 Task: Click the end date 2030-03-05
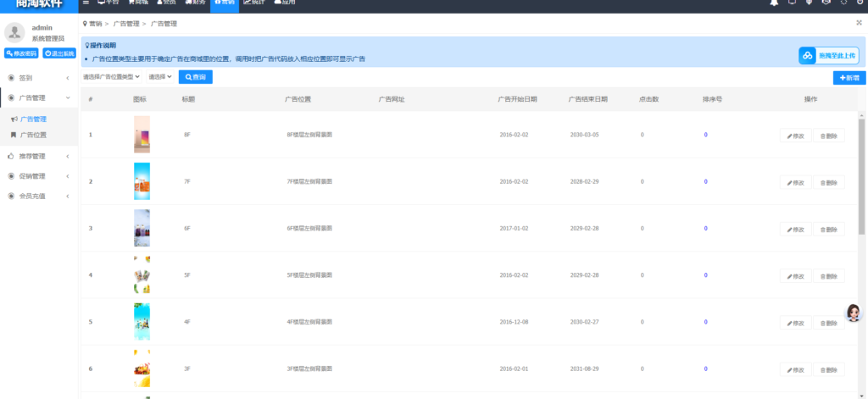(585, 135)
